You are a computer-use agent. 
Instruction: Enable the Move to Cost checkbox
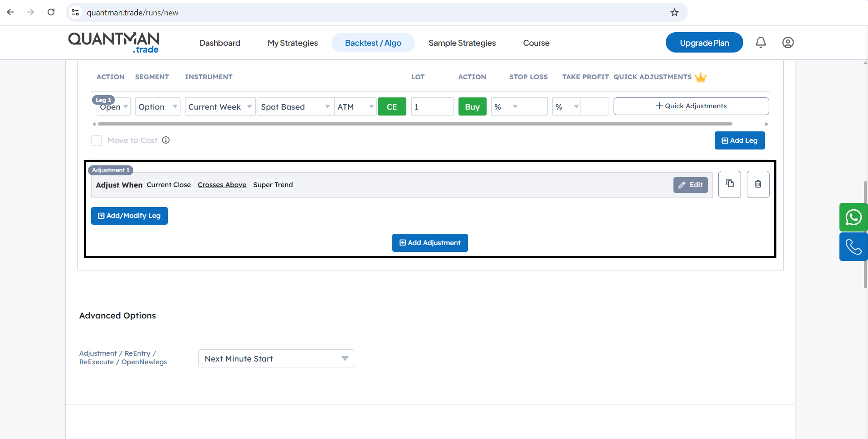point(96,140)
